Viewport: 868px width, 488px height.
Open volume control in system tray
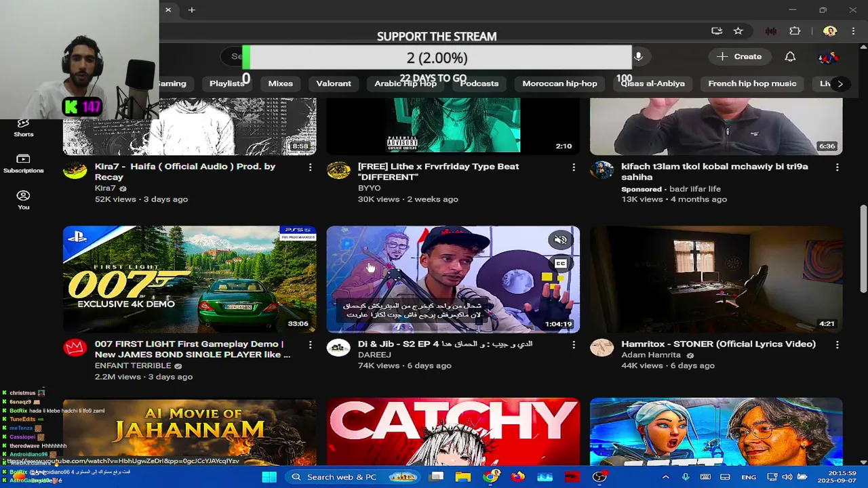tap(787, 477)
